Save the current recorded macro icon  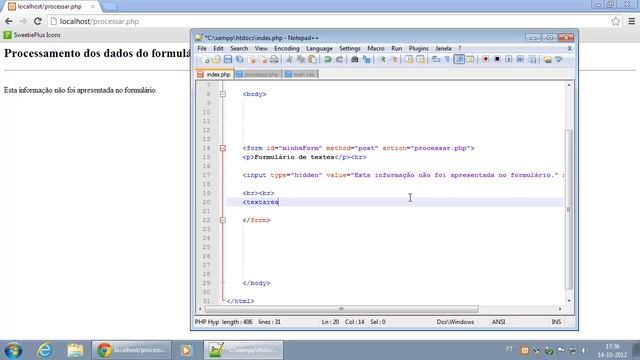click(x=532, y=60)
